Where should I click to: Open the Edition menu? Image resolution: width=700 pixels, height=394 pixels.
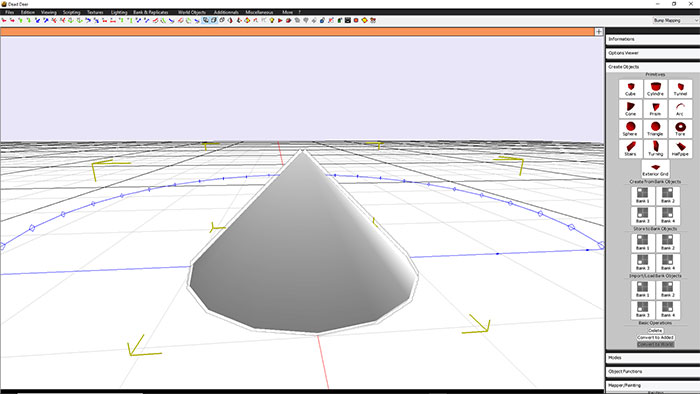click(28, 12)
